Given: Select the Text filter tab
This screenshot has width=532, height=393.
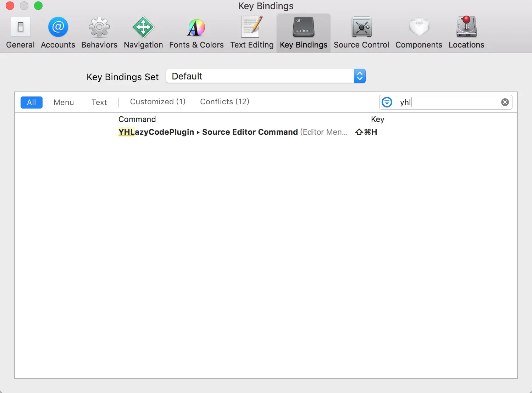Looking at the screenshot, I should (x=99, y=102).
